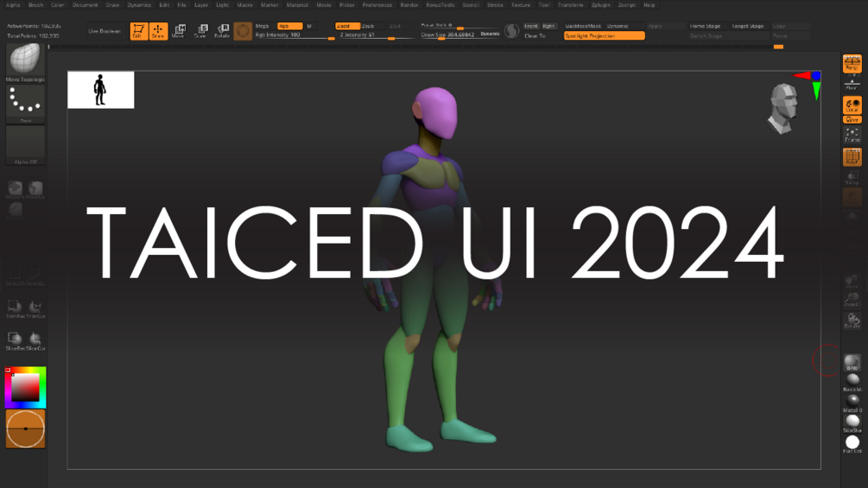Enable Mrgb paint mode

pos(263,26)
